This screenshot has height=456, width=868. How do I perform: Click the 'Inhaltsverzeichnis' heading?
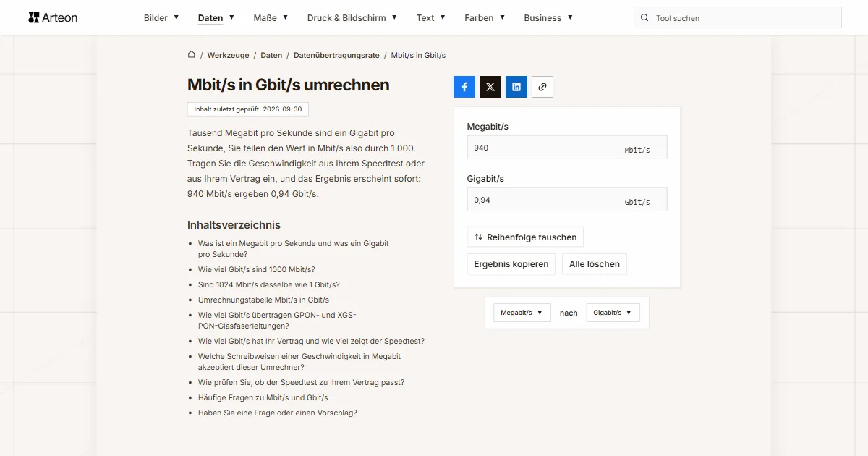(234, 225)
